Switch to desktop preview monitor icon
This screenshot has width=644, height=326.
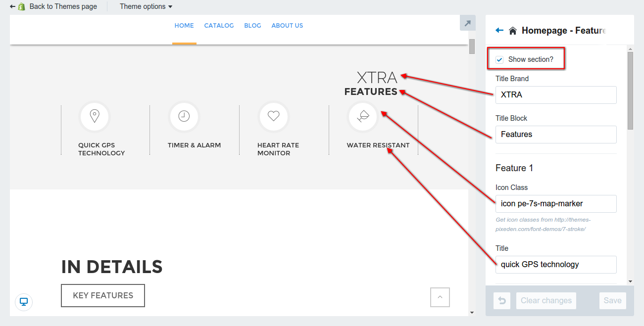[x=24, y=302]
